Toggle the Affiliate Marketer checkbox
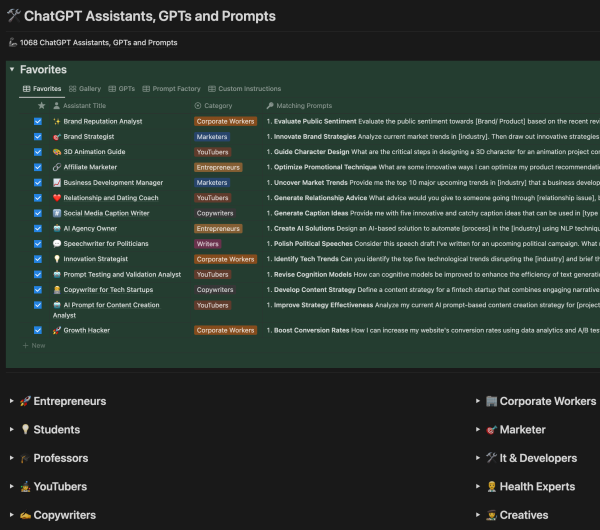Viewport: 600px width, 530px height. [38, 167]
